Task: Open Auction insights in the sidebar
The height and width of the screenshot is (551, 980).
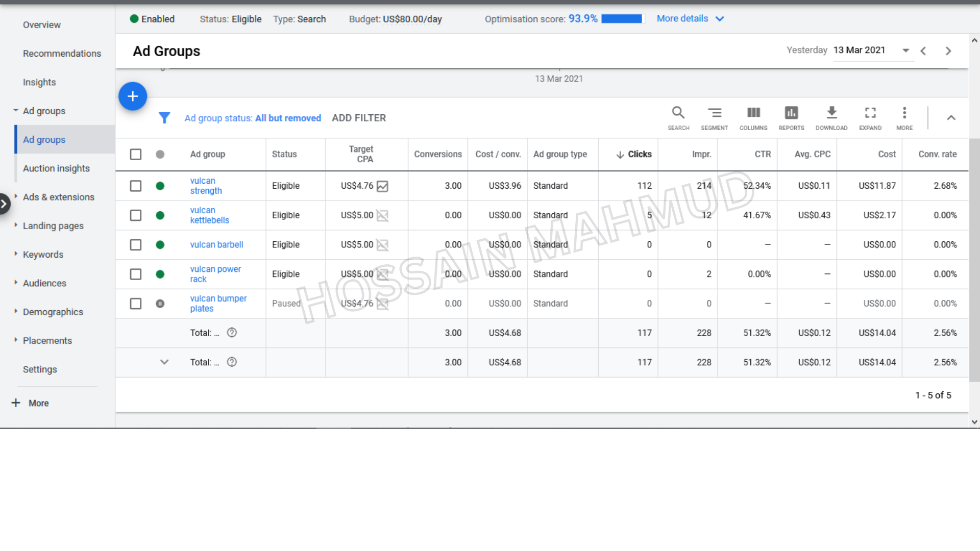Action: coord(56,168)
